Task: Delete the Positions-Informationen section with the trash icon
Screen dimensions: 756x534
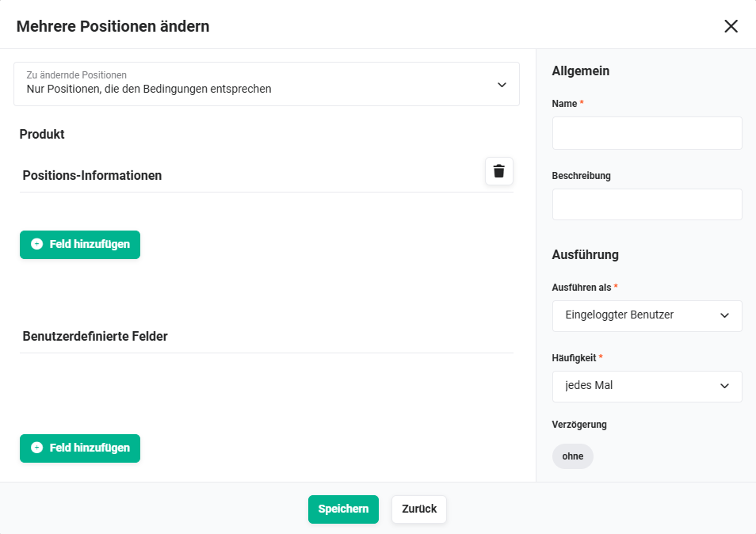Action: point(499,171)
